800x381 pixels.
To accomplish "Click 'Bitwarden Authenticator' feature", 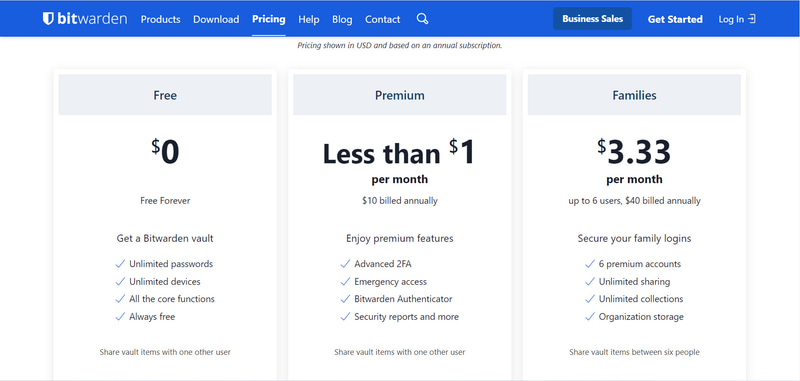I will pyautogui.click(x=403, y=299).
